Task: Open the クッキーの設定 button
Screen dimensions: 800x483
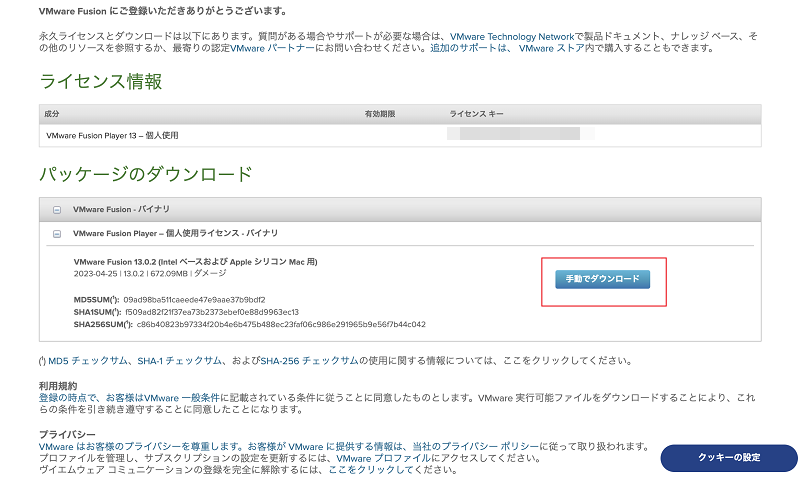Action: (x=729, y=457)
